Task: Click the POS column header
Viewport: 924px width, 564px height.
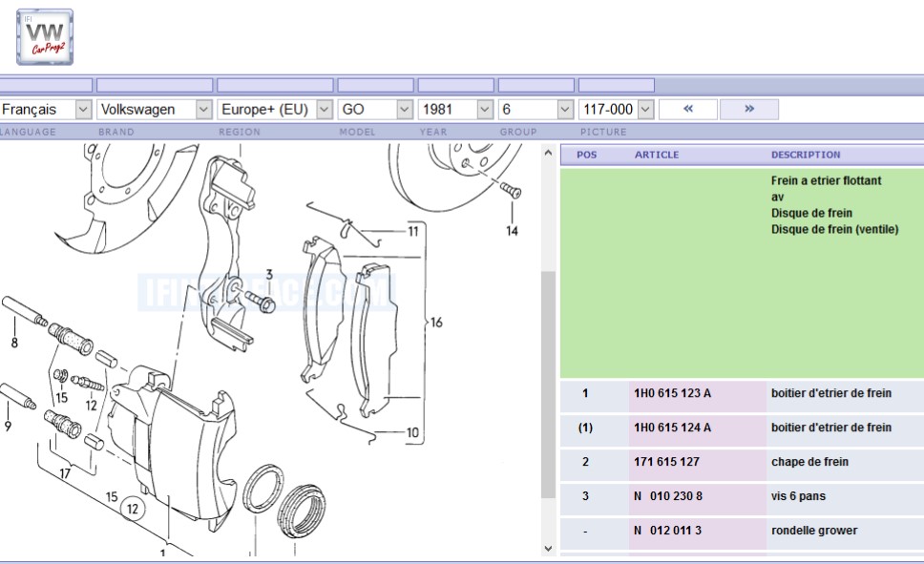Action: point(586,155)
